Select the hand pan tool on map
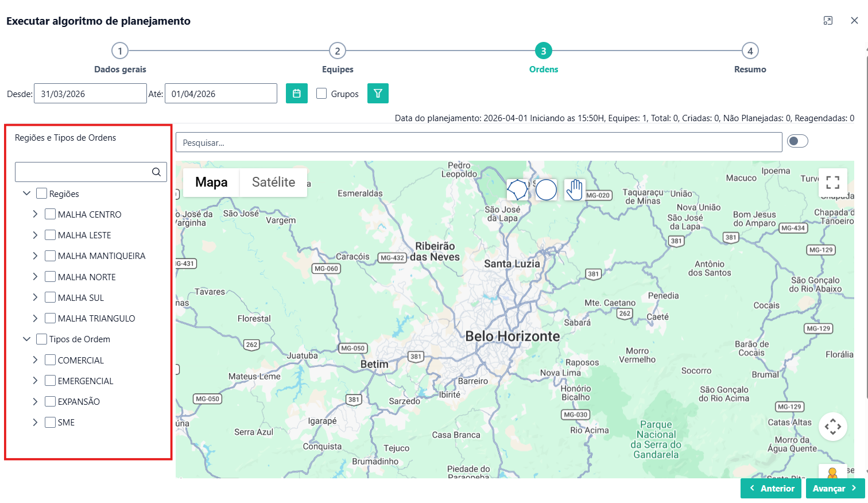Image resolution: width=868 pixels, height=503 pixels. point(575,189)
